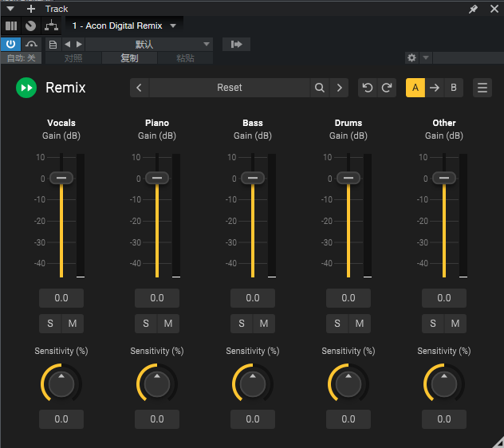Click the Piano sensitivity knob
Image resolution: width=504 pixels, height=448 pixels.
(x=157, y=383)
